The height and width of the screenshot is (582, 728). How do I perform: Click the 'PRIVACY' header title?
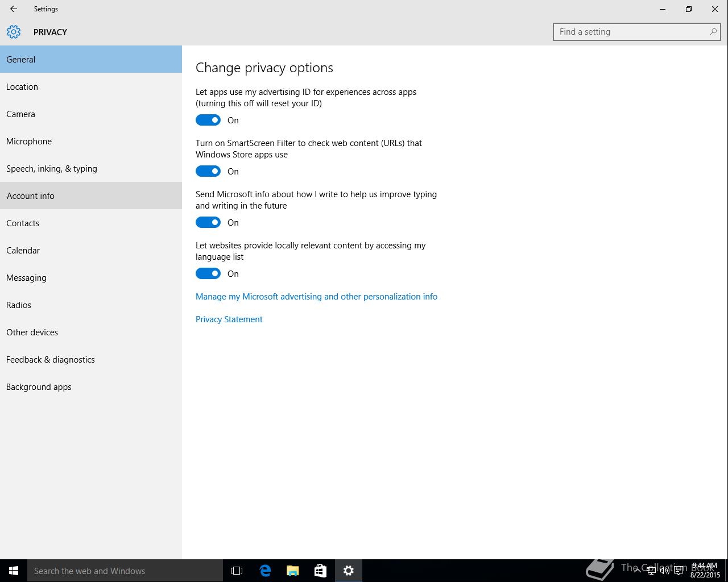[x=50, y=32]
